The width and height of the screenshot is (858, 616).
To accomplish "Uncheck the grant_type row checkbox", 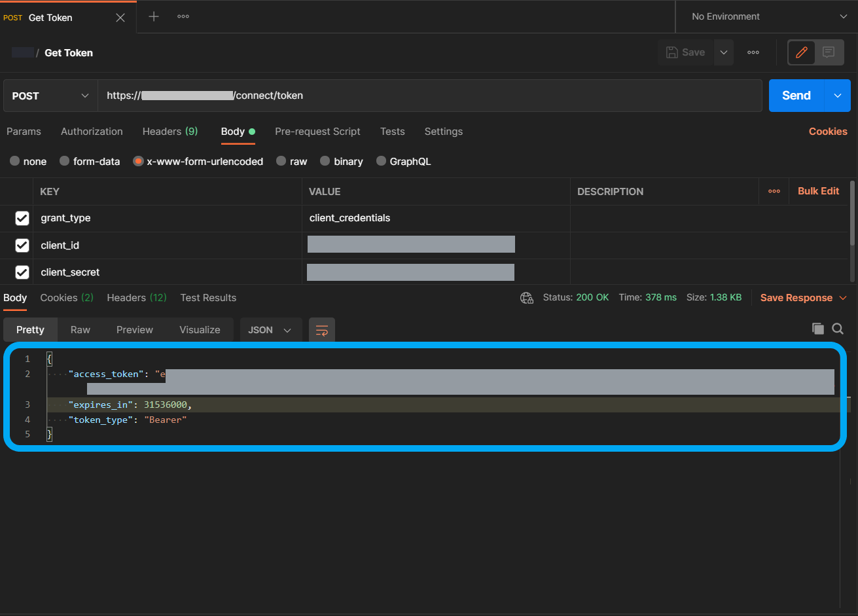I will point(22,218).
